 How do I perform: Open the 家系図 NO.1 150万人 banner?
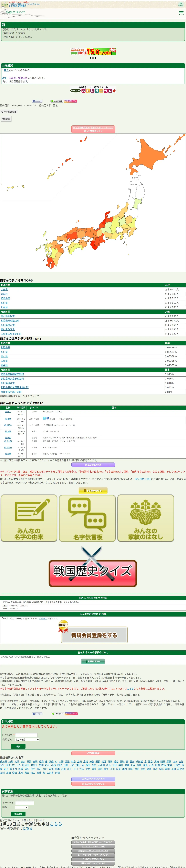[x=93, y=52]
